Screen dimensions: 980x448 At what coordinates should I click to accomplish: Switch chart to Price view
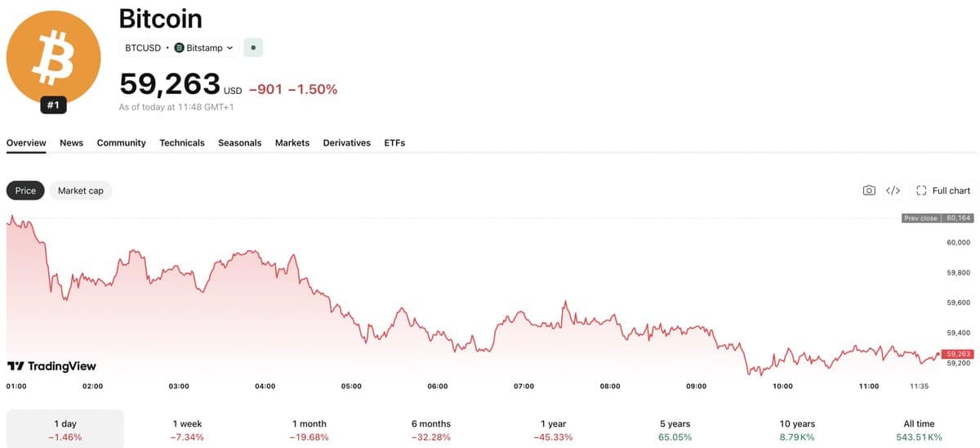point(25,190)
